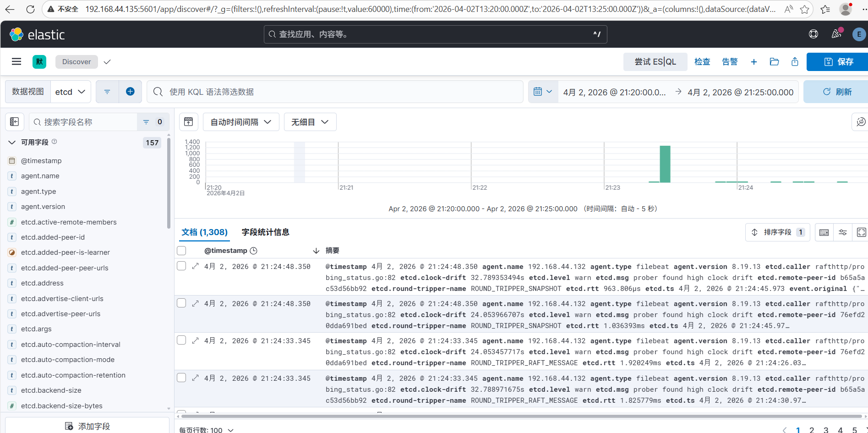
Task: Open the display density keyboard icon
Action: click(824, 232)
